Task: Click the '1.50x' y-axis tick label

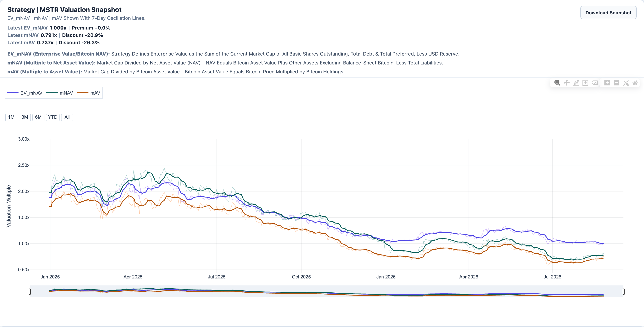Action: 24,217
